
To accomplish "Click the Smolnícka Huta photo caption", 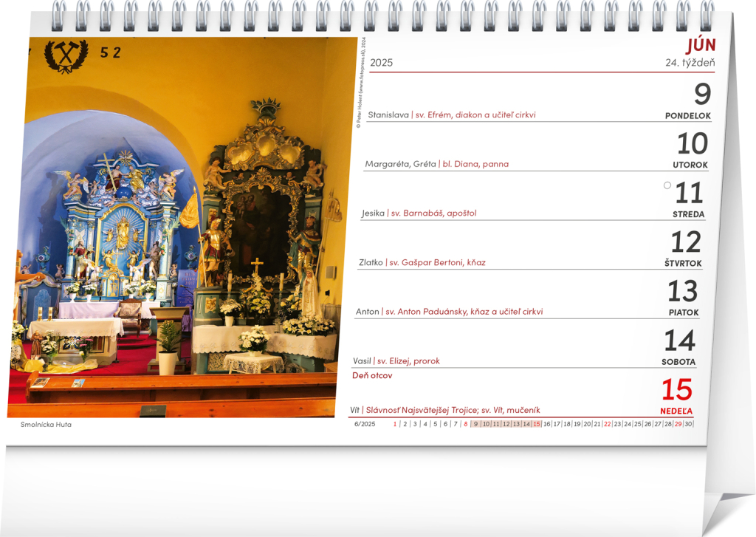I will 46,425.
